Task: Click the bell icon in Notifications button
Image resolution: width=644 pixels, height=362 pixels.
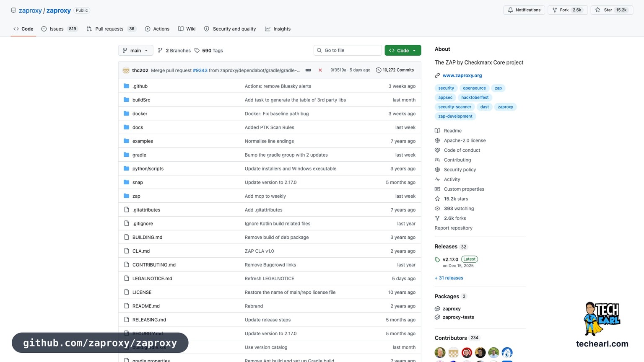Action: pos(510,10)
